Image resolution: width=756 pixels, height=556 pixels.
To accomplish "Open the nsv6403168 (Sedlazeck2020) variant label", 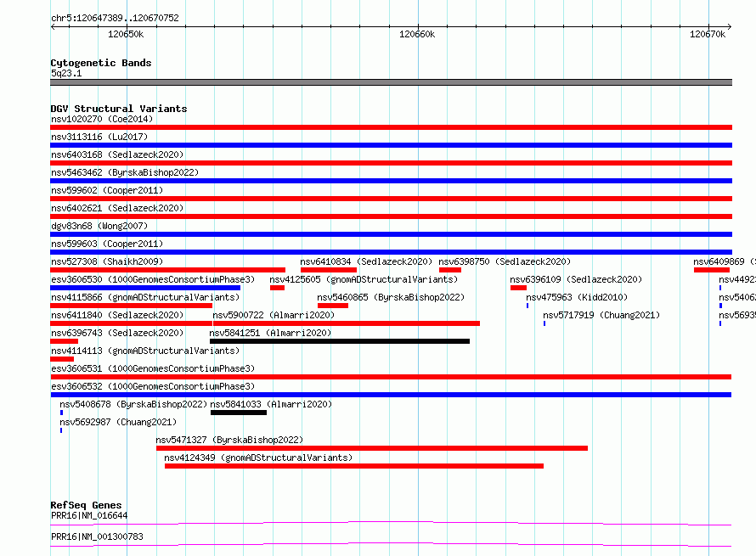I will pyautogui.click(x=117, y=154).
